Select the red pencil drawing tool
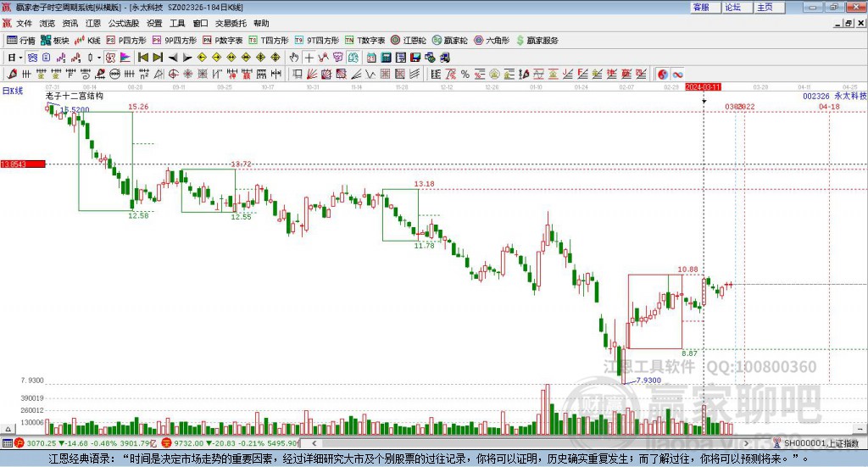The image size is (868, 467). [x=12, y=74]
